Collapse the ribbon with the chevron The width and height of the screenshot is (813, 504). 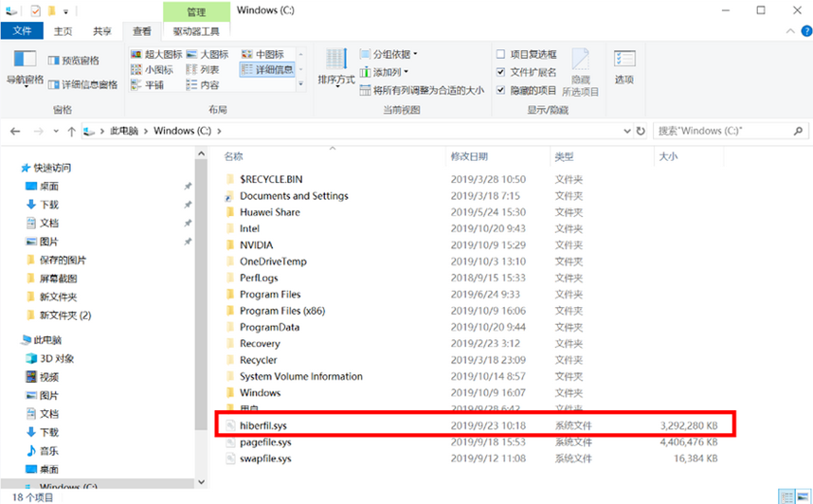(x=790, y=31)
